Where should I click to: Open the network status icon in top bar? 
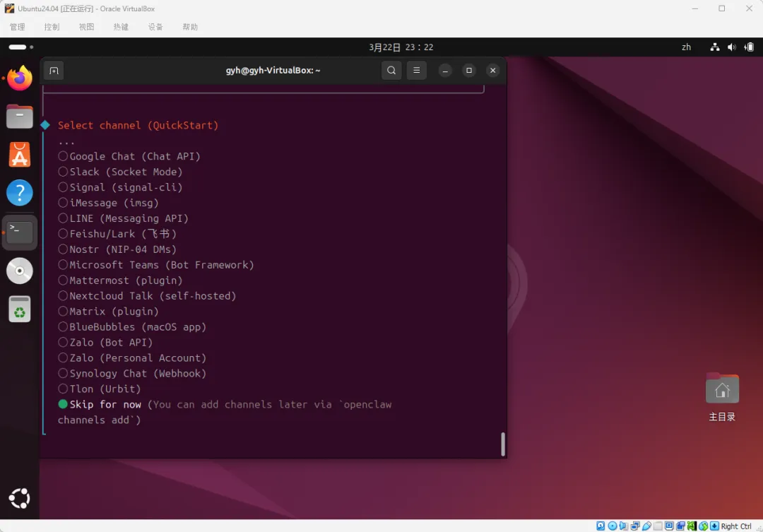click(714, 47)
